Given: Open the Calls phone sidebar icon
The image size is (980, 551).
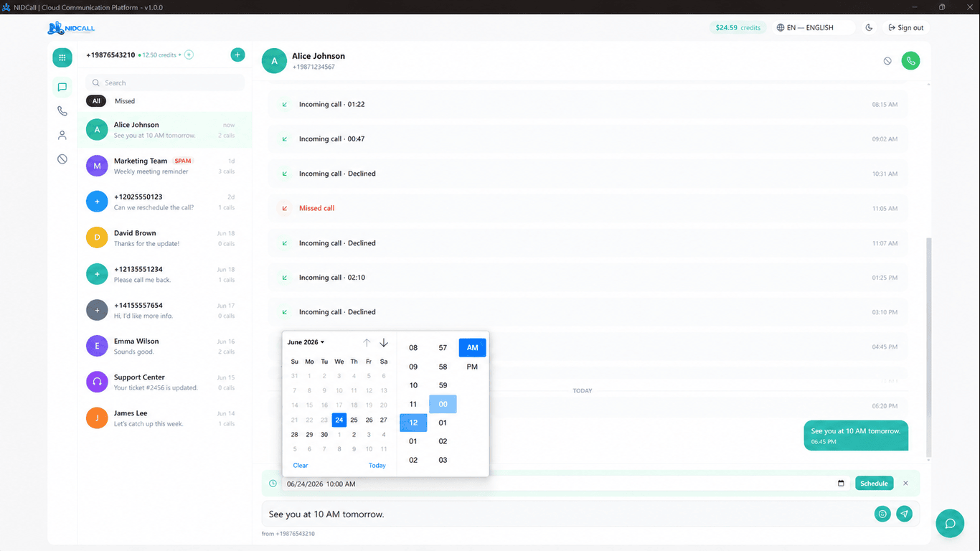Looking at the screenshot, I should [62, 111].
